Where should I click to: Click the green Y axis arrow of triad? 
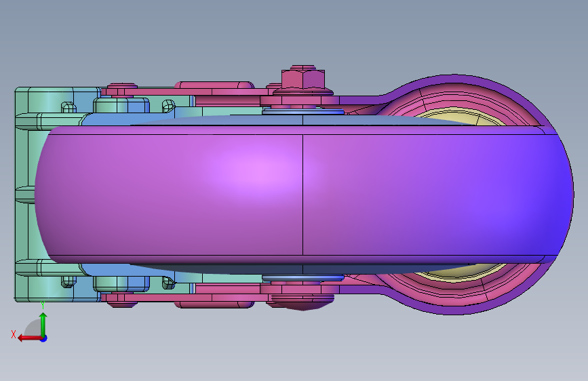pyautogui.click(x=43, y=324)
